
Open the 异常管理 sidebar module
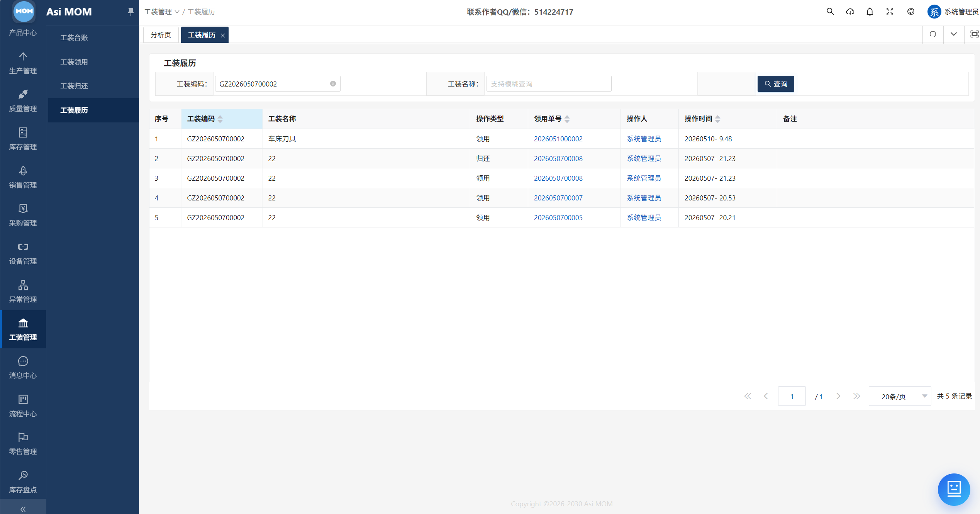(x=23, y=292)
